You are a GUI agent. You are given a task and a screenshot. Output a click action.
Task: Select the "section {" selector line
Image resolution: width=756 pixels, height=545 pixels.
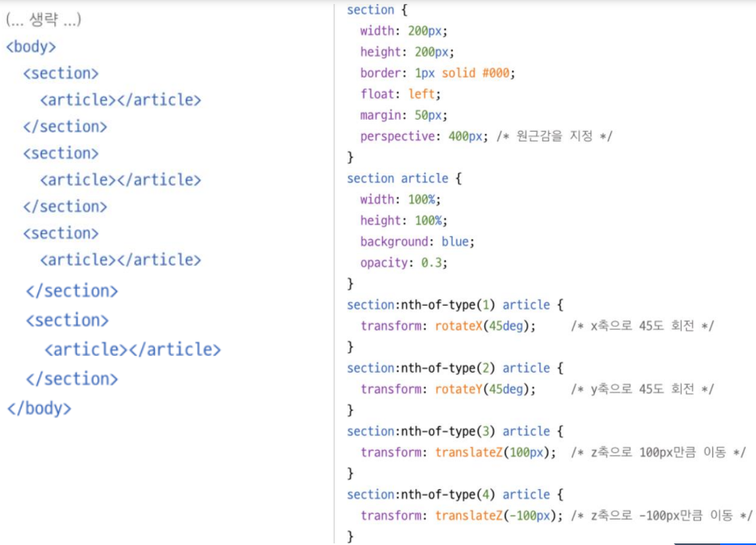click(377, 10)
